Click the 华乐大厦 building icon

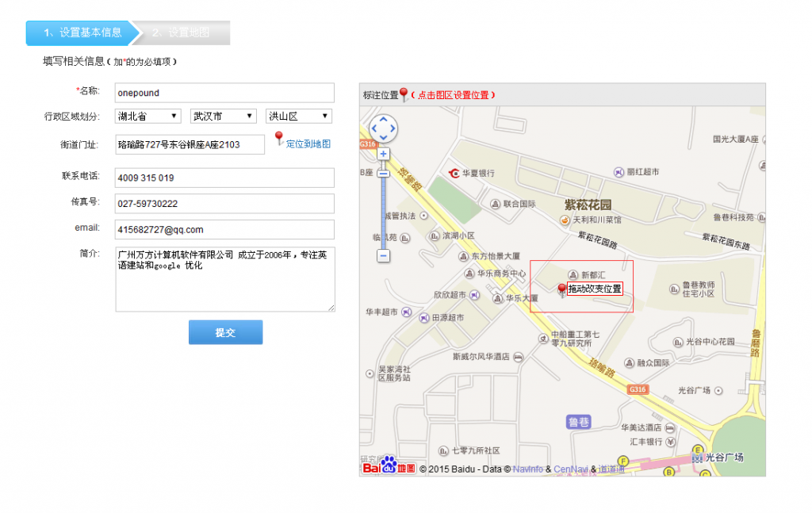coord(498,298)
